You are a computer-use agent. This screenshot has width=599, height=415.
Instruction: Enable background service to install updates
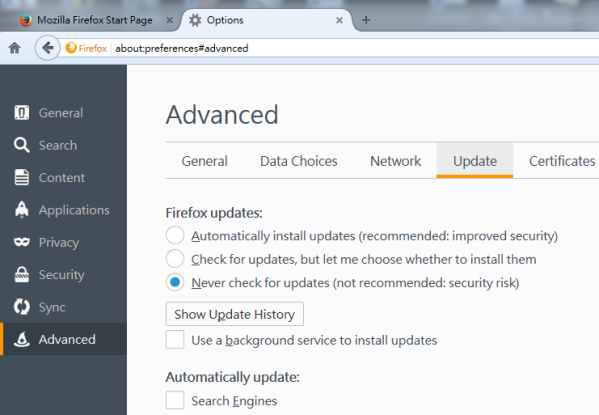(175, 340)
